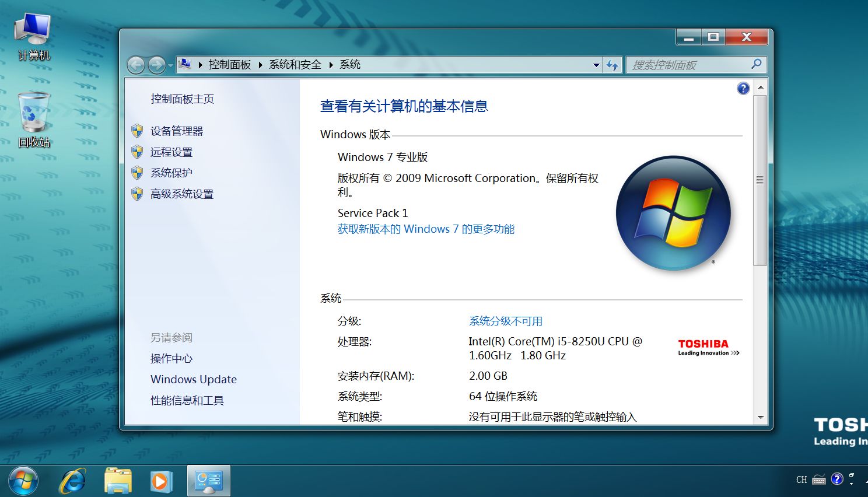Image resolution: width=868 pixels, height=497 pixels.
Task: Click the keyboard icon in language bar
Action: point(819,480)
